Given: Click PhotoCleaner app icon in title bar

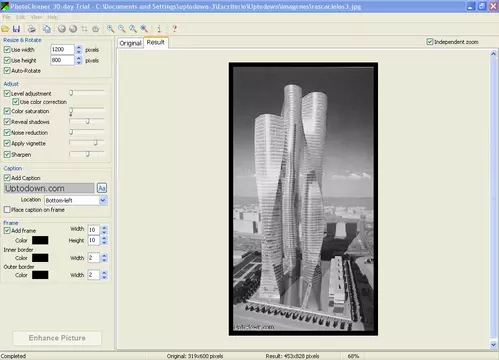Looking at the screenshot, I should click(x=5, y=6).
